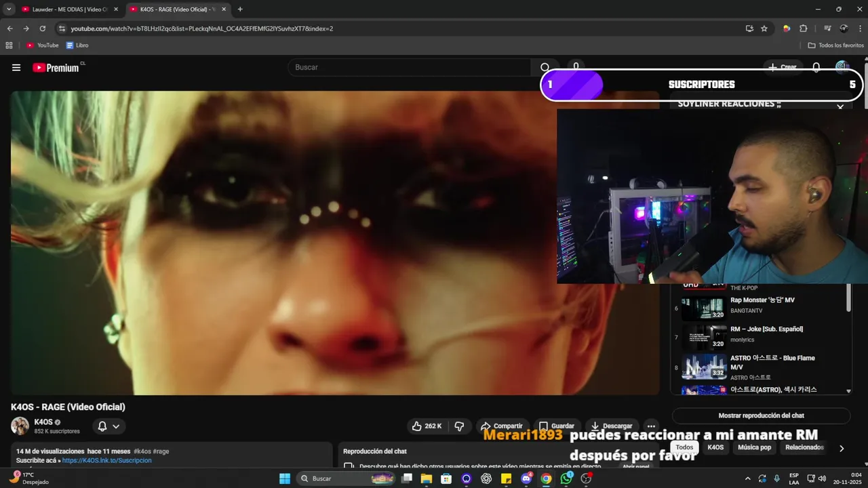868x488 pixels.
Task: Open Todos los favoritos folder
Action: point(835,45)
